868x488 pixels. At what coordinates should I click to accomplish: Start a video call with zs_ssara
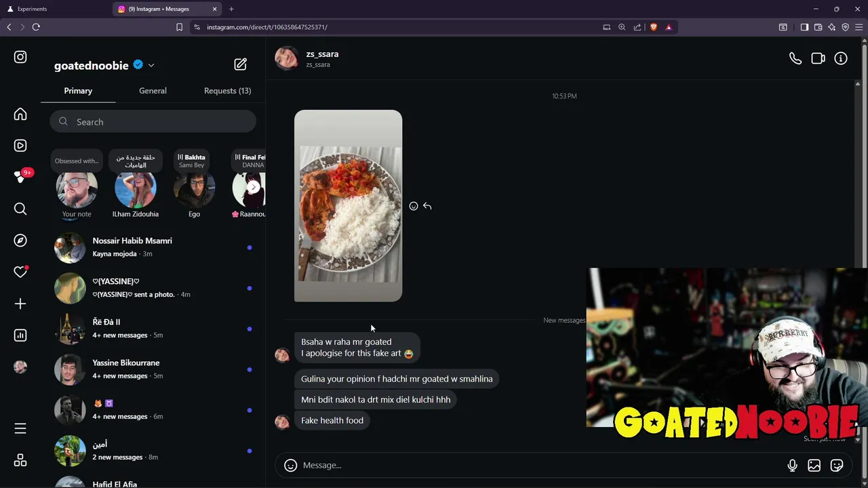818,59
